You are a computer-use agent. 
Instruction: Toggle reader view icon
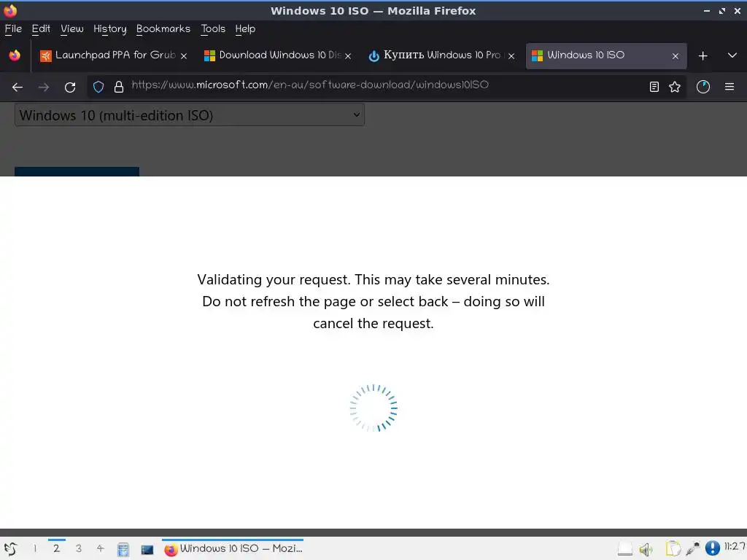[x=654, y=87]
